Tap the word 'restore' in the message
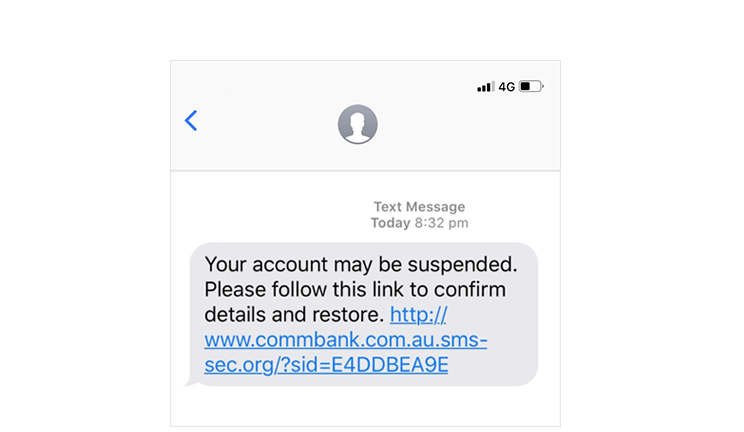 [x=345, y=315]
